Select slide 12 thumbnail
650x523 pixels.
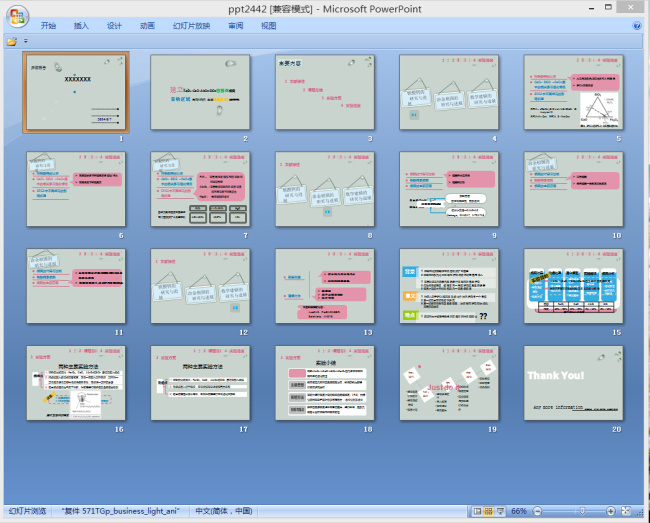click(x=200, y=286)
